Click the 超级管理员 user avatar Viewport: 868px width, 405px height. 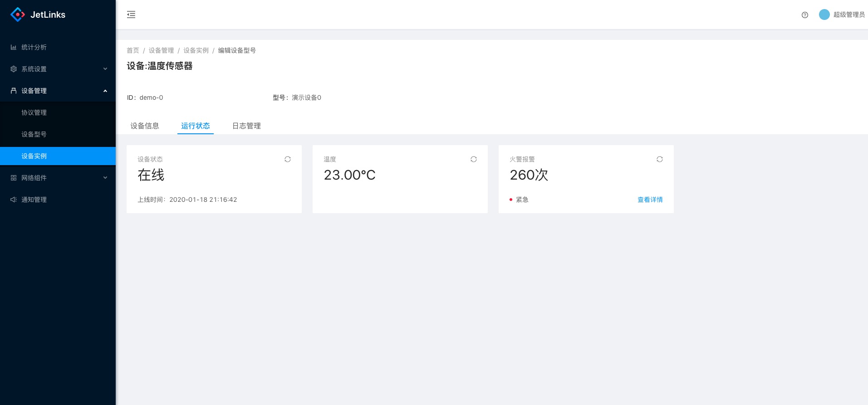(x=824, y=15)
